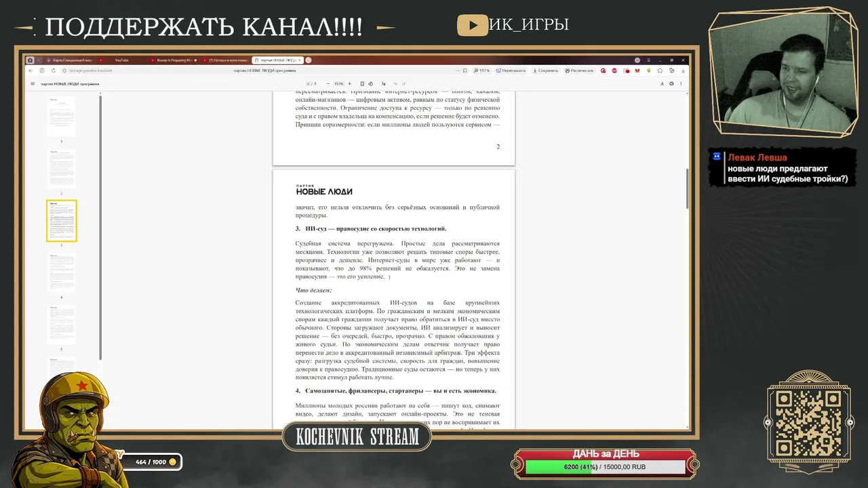This screenshot has height=488, width=868.
Task: Click the redo arrow in PDF toolbar
Action: (404, 84)
